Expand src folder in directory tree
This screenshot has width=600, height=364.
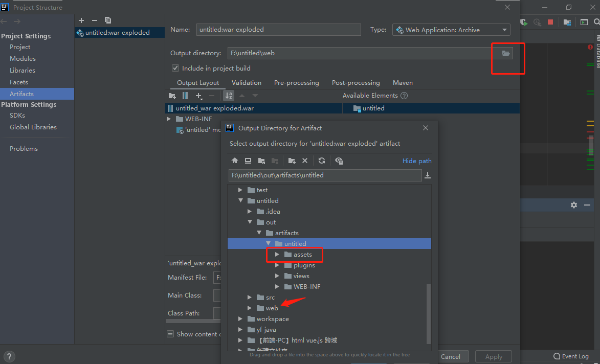coord(250,297)
